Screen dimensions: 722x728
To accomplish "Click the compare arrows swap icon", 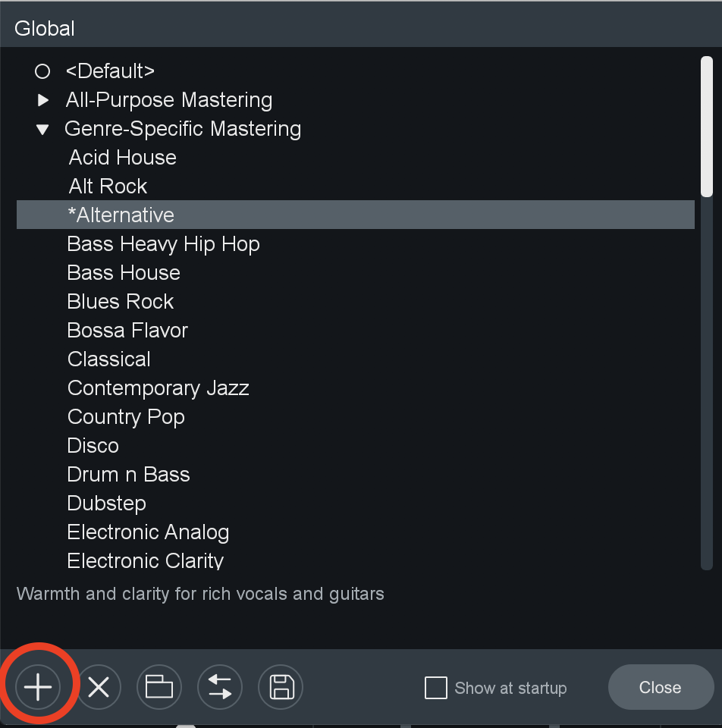I will point(220,687).
